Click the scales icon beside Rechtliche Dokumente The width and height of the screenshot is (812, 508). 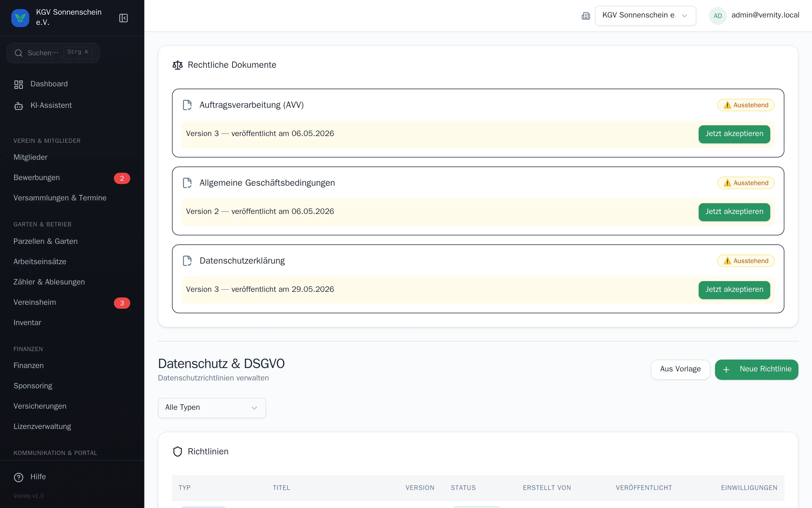pos(178,65)
